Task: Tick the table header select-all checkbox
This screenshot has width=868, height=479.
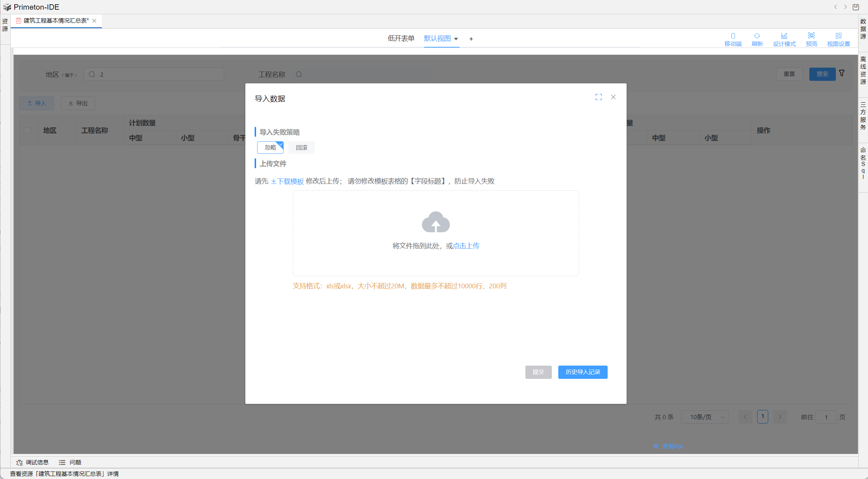Action: coord(28,130)
